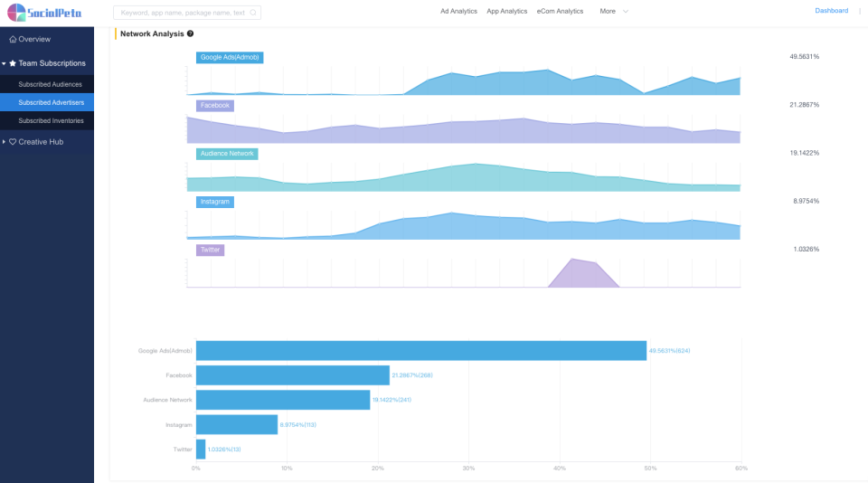Viewport: 868px width, 483px height.
Task: Go to the Dashboard link
Action: click(831, 11)
